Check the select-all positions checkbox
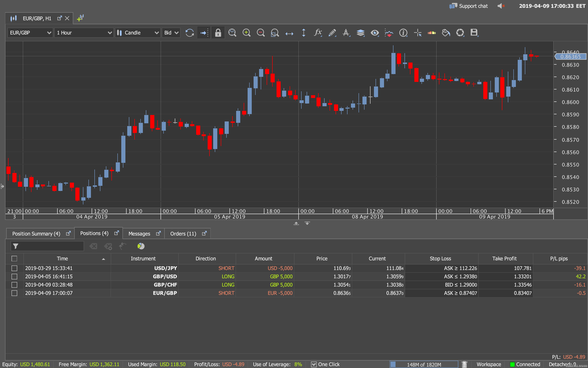This screenshot has width=588, height=368. 14,259
